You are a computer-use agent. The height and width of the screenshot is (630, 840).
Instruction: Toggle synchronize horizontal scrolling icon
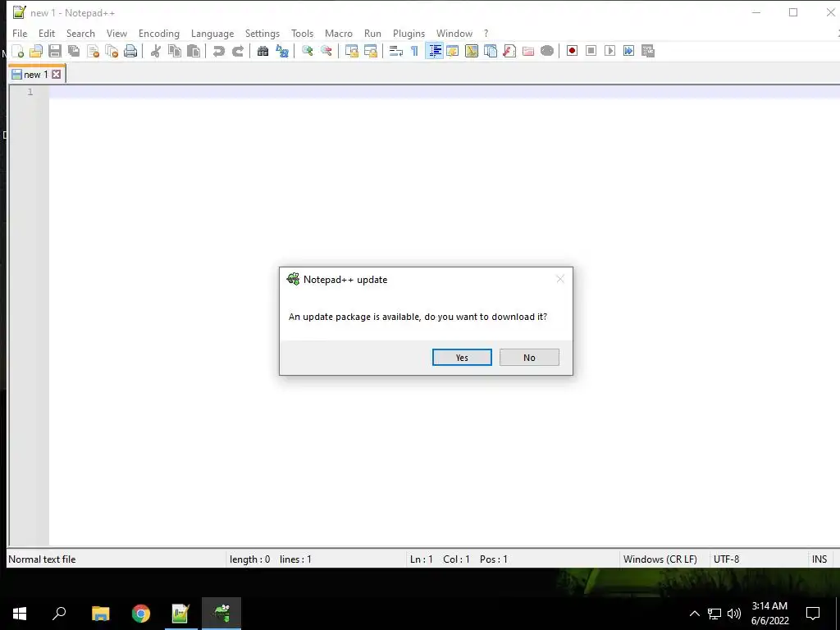coord(370,51)
